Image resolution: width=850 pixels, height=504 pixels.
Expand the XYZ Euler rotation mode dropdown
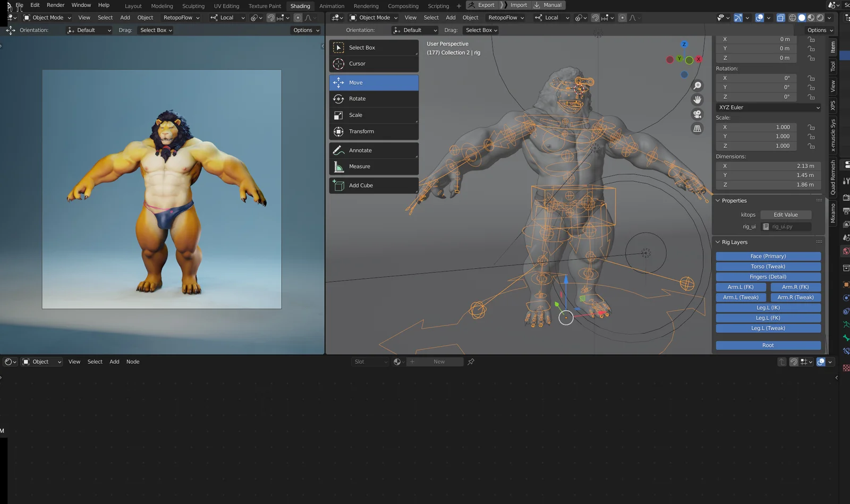tap(768, 107)
